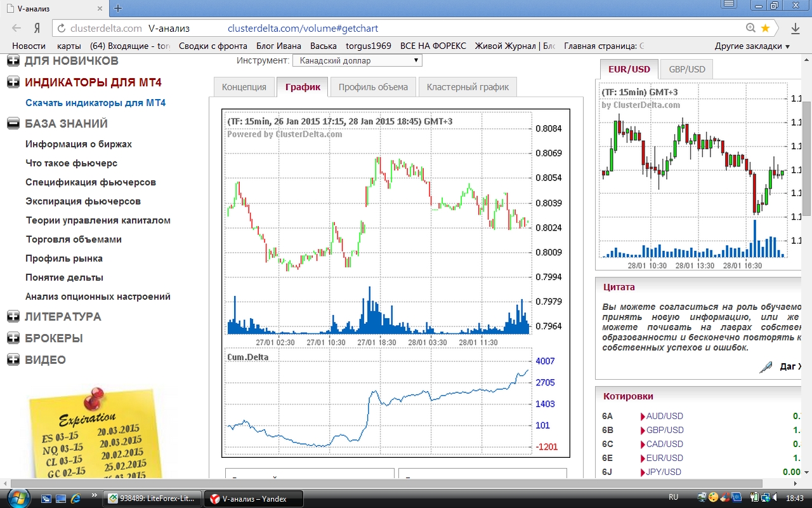Click Скачать индикаторы для МТ4 link
This screenshot has width=812, height=508.
95,103
